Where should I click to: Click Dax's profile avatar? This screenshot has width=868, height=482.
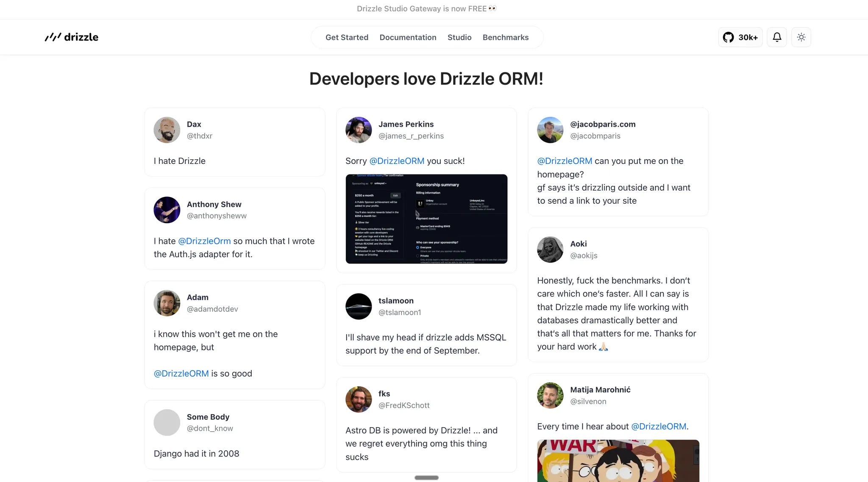pos(167,130)
